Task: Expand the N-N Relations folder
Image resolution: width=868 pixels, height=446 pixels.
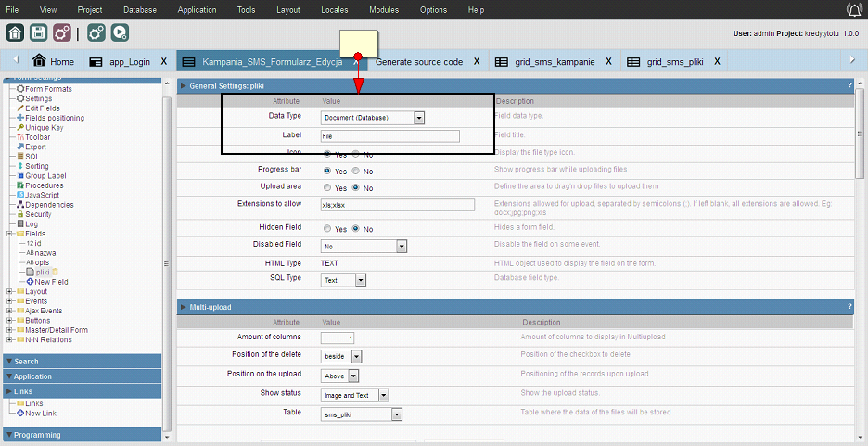Action: (9, 339)
